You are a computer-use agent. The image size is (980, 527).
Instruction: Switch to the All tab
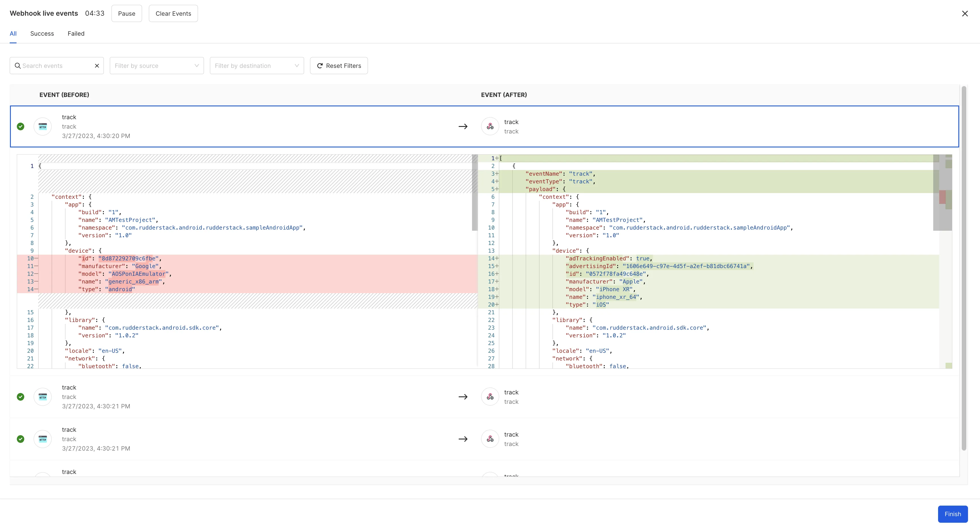coord(13,33)
